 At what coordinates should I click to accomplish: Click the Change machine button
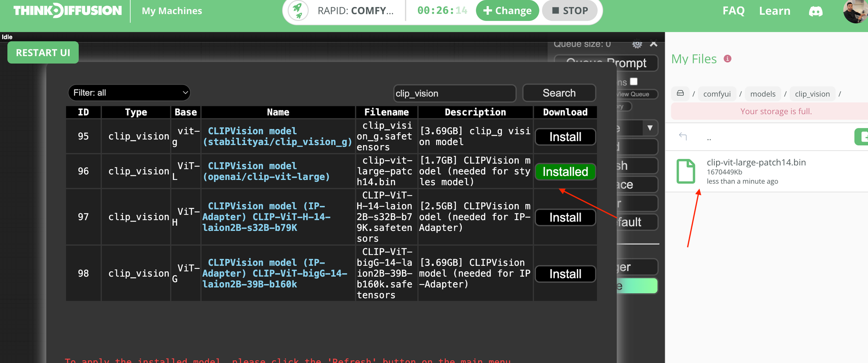pos(507,10)
